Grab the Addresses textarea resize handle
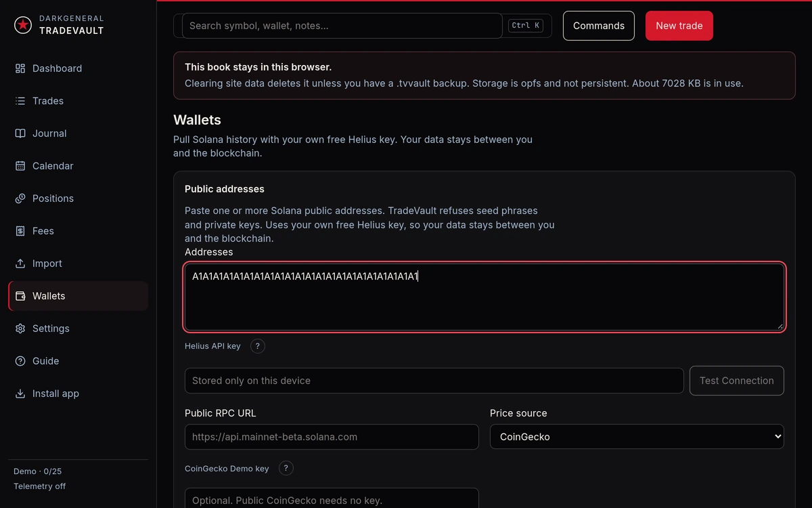Screen dimensions: 812x508 point(780,326)
